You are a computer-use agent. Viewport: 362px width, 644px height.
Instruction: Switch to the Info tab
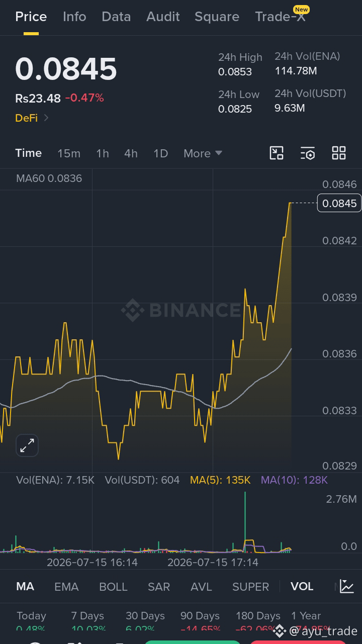coord(74,17)
